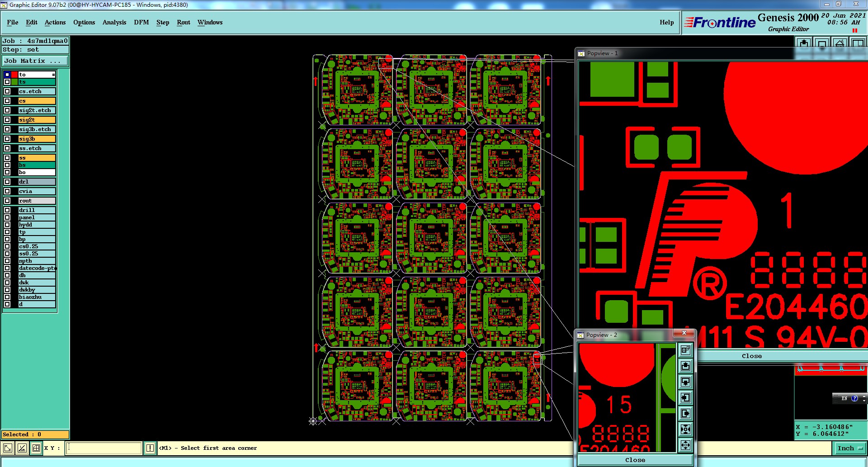Toggle display of layer 'to'

point(7,75)
